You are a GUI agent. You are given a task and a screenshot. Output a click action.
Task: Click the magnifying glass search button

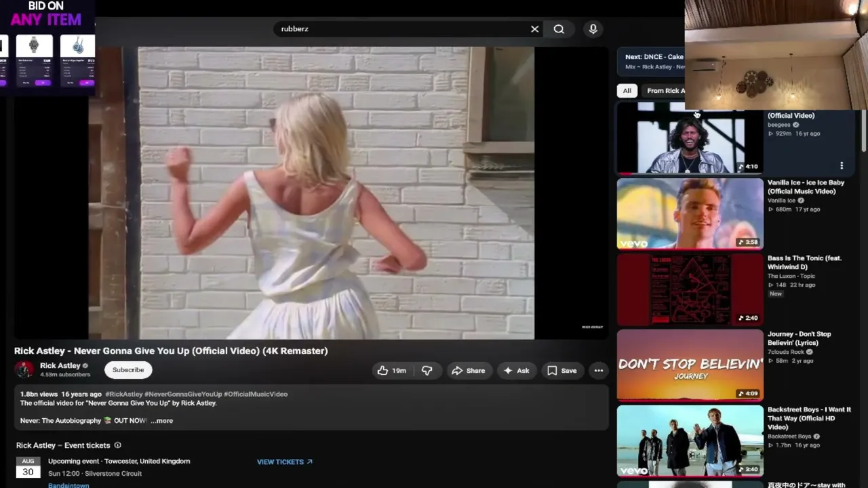(559, 29)
